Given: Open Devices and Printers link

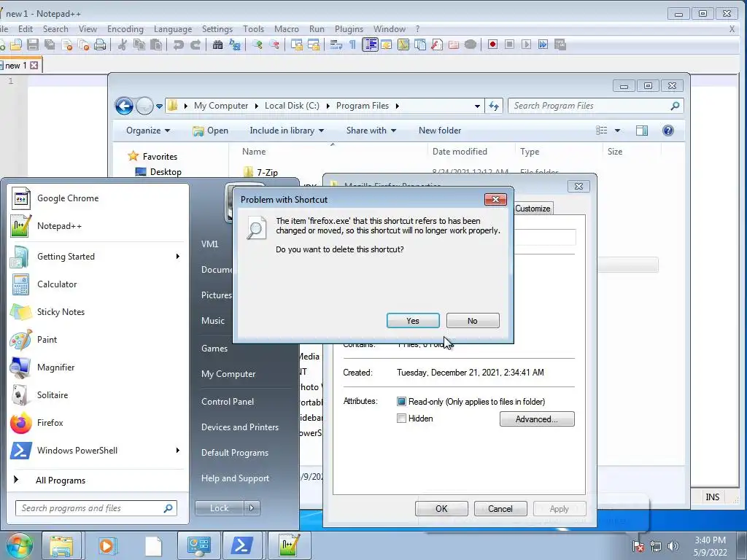Looking at the screenshot, I should tap(239, 427).
